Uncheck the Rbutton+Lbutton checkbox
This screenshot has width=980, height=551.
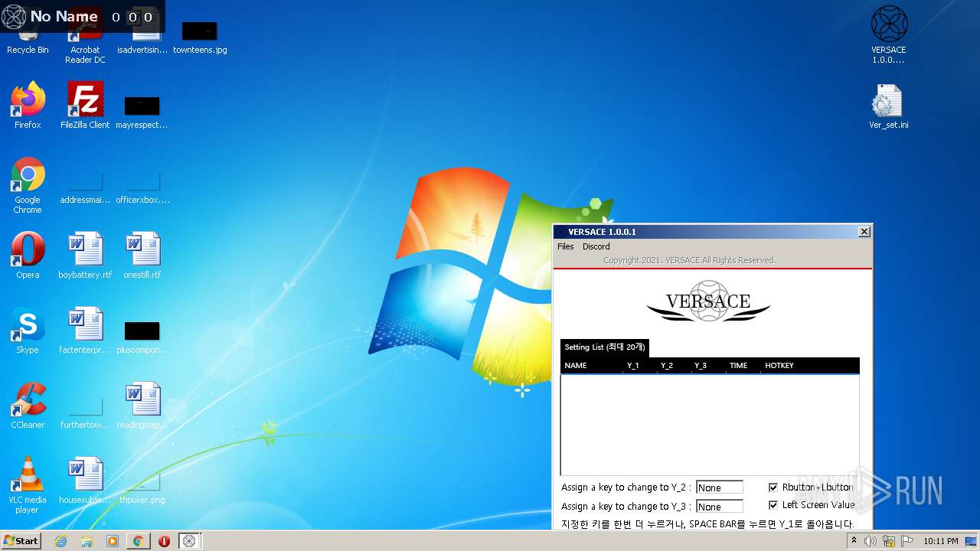click(x=773, y=487)
